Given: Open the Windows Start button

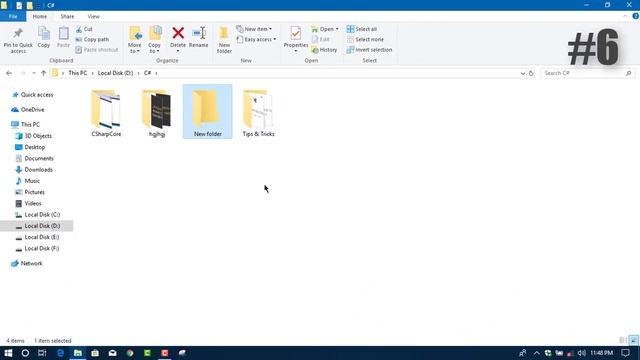Looking at the screenshot, I should 8,353.
